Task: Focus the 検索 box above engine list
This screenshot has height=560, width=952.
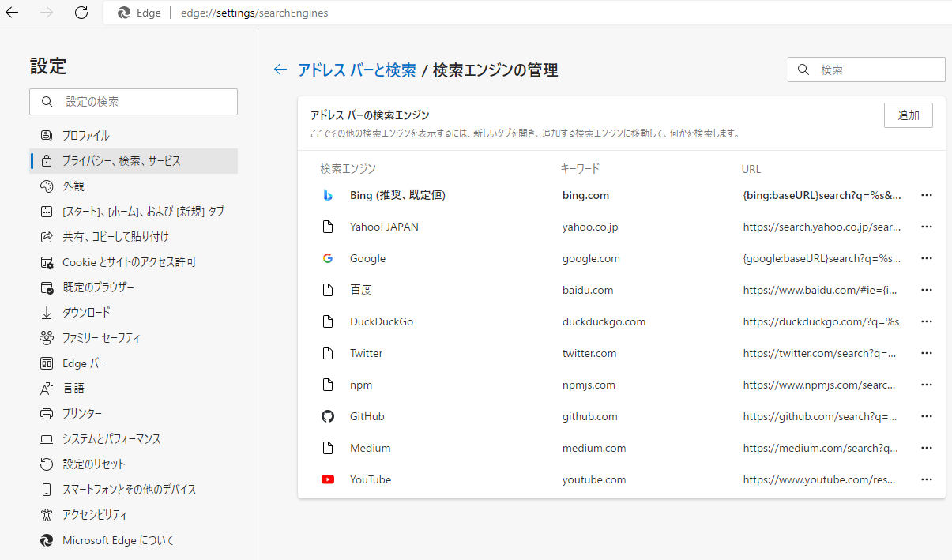Action: [x=867, y=70]
